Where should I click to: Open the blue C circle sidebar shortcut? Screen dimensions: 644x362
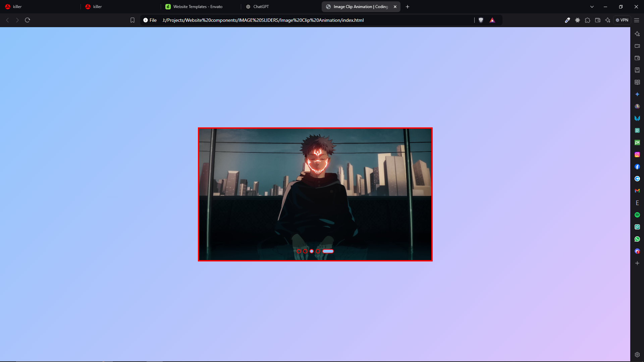pyautogui.click(x=637, y=179)
